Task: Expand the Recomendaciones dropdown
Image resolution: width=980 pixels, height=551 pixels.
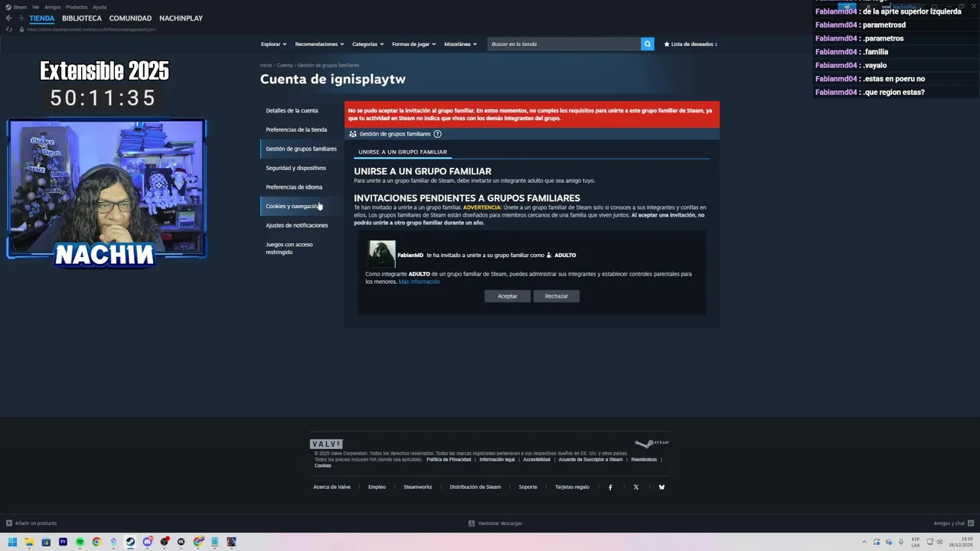Action: (319, 44)
